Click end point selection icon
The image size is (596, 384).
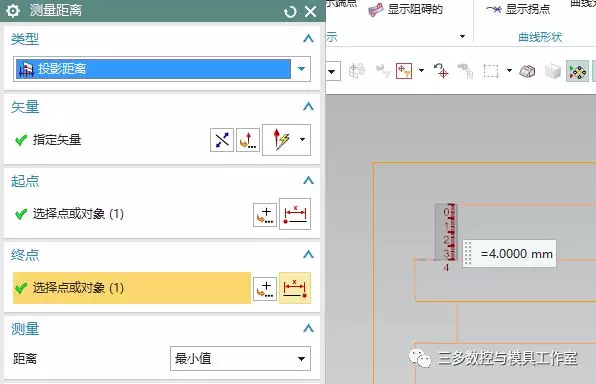[295, 288]
